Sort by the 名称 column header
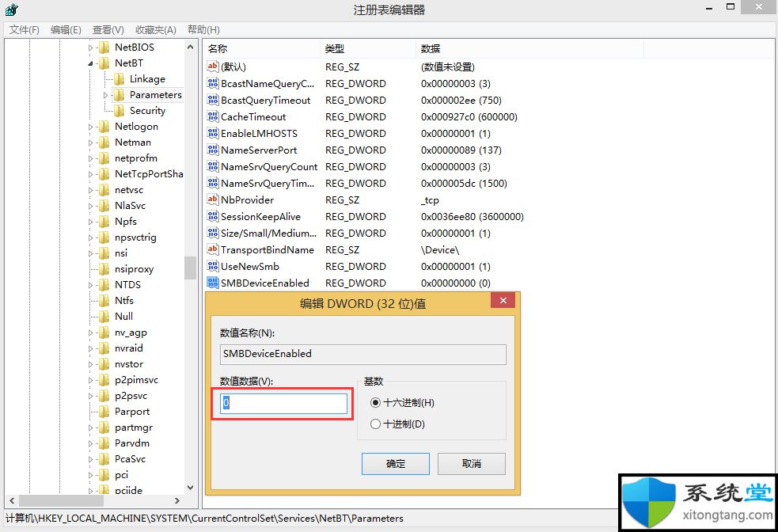 [261, 48]
